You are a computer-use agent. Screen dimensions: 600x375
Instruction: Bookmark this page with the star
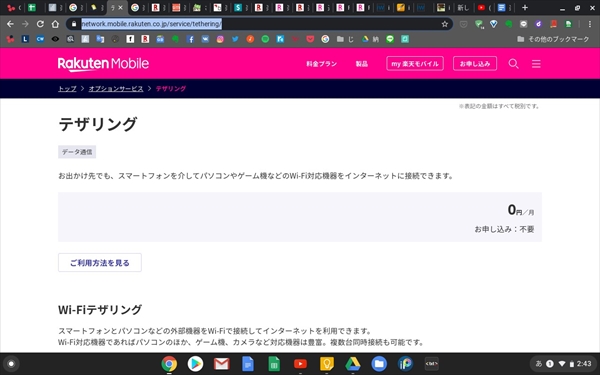pos(444,24)
